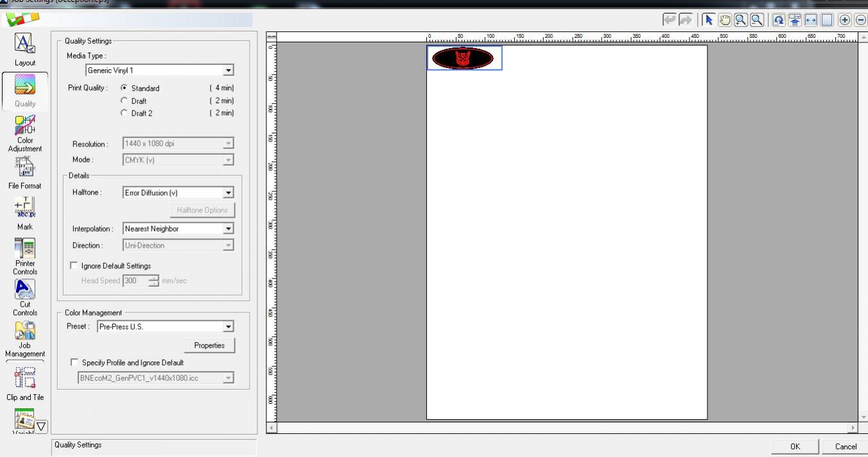Expand more sidebar items with down triangle
The width and height of the screenshot is (868, 457).
[41, 426]
